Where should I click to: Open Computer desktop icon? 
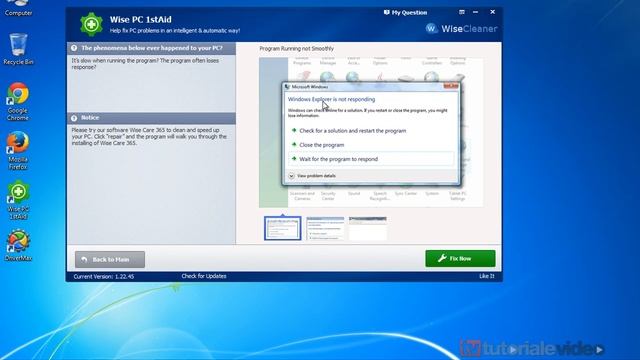pos(18,8)
